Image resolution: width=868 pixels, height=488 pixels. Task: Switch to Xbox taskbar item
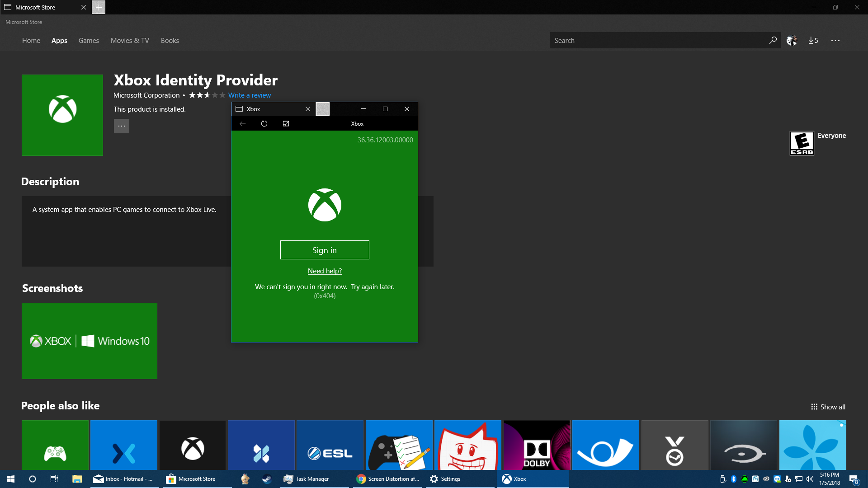coord(533,479)
